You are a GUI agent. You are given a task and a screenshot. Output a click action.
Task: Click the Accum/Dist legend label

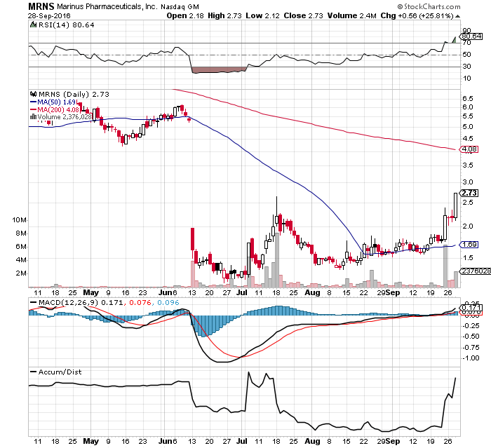pos(60,372)
